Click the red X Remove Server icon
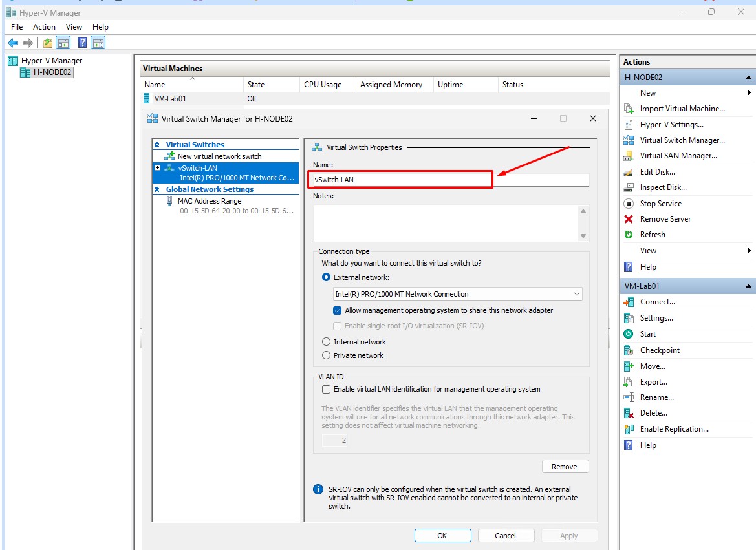Viewport: 756px width, 550px height. click(629, 219)
